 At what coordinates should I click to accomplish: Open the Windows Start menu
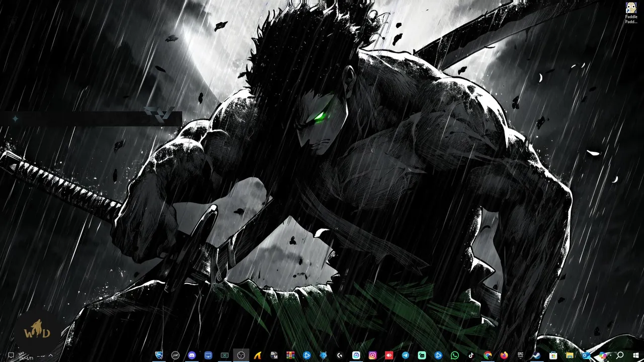pyautogui.click(x=636, y=355)
